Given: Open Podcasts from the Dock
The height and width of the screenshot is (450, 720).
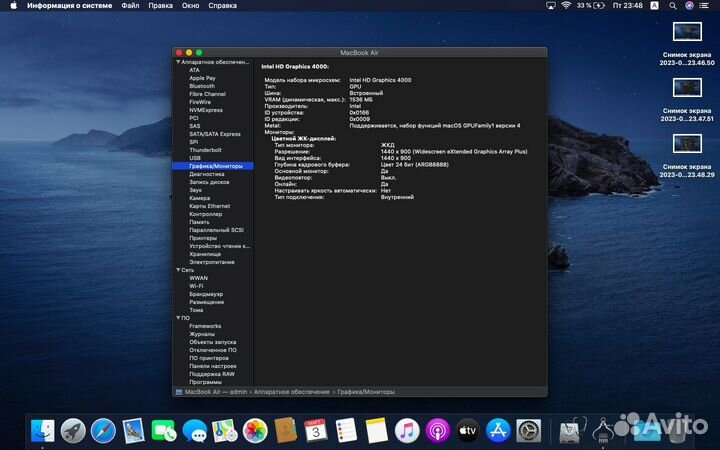Looking at the screenshot, I should [437, 431].
